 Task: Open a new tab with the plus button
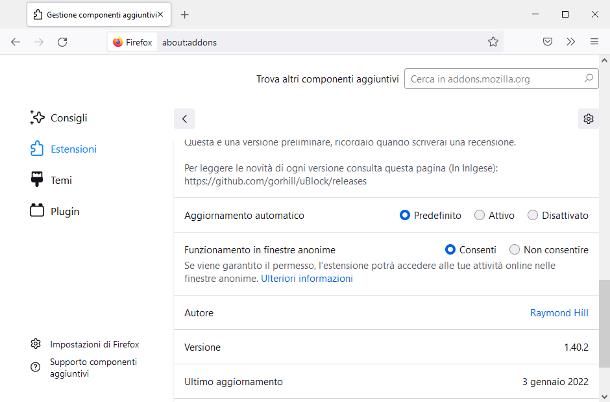click(184, 15)
